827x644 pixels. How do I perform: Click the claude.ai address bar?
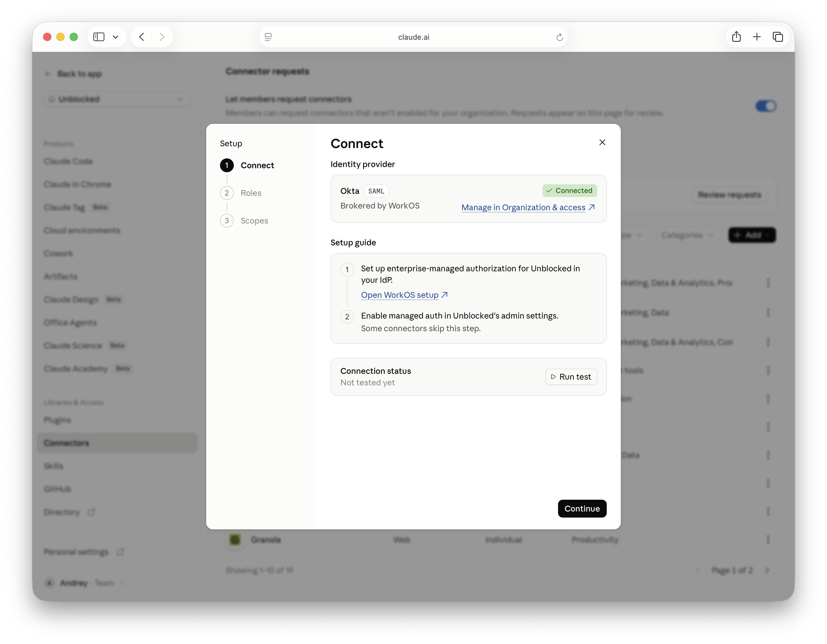point(413,37)
